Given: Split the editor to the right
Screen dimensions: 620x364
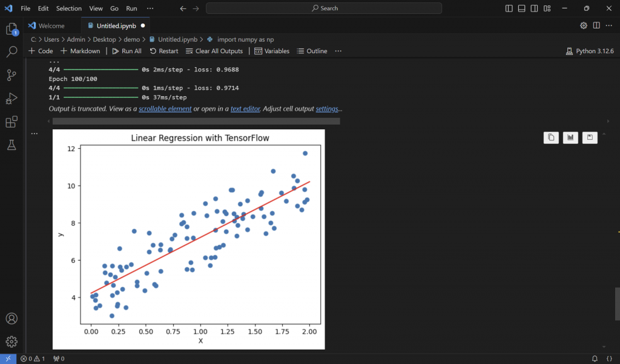Looking at the screenshot, I should pyautogui.click(x=596, y=25).
